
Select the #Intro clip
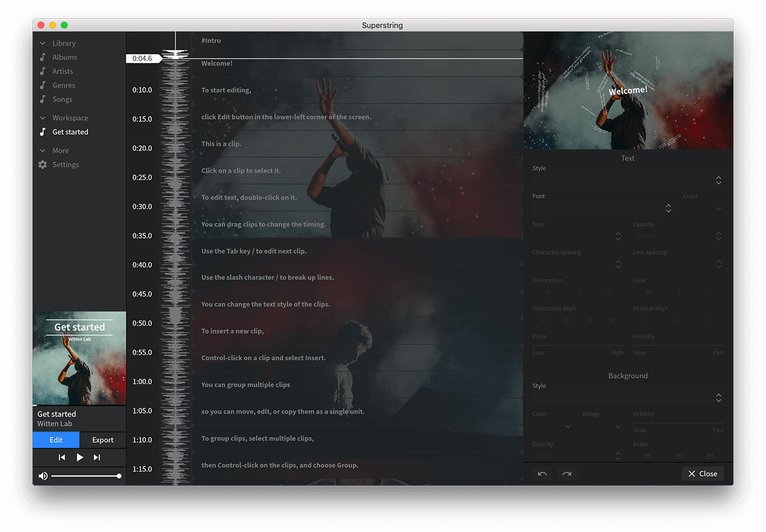[x=357, y=40]
